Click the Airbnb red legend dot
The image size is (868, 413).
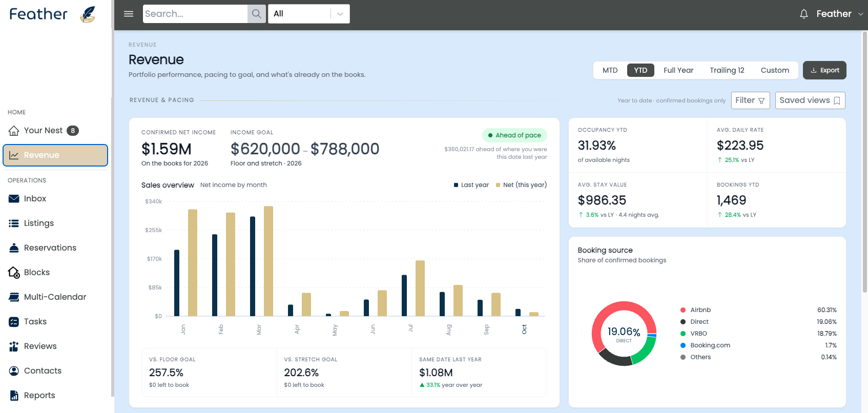click(x=683, y=310)
